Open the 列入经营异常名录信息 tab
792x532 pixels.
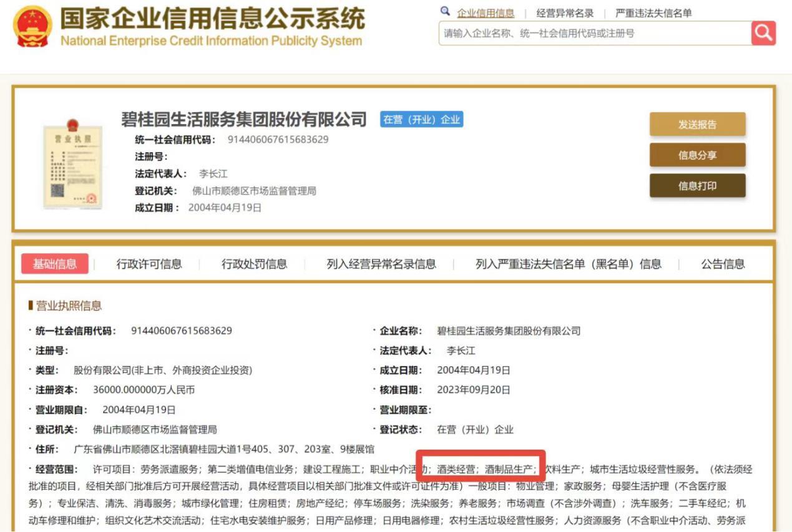coord(381,264)
